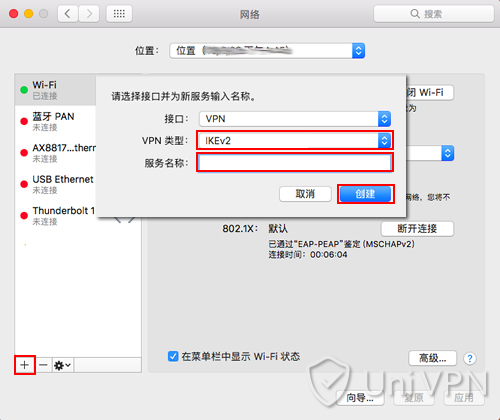Open the 位置 location dropdown
The height and width of the screenshot is (420, 500).
click(267, 51)
